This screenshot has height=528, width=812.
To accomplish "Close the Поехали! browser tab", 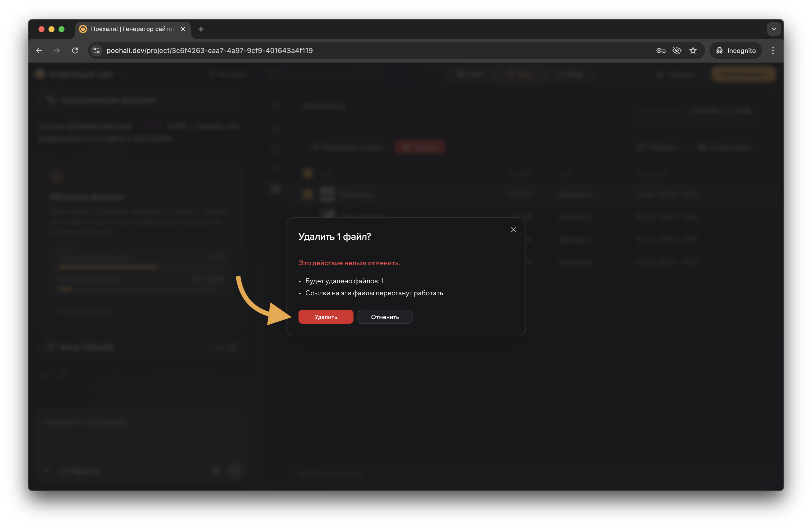I will click(x=183, y=29).
